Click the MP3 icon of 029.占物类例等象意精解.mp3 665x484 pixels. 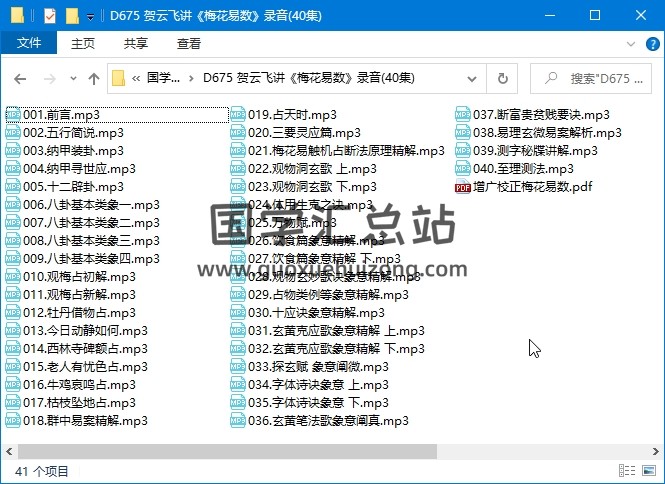[x=238, y=294]
